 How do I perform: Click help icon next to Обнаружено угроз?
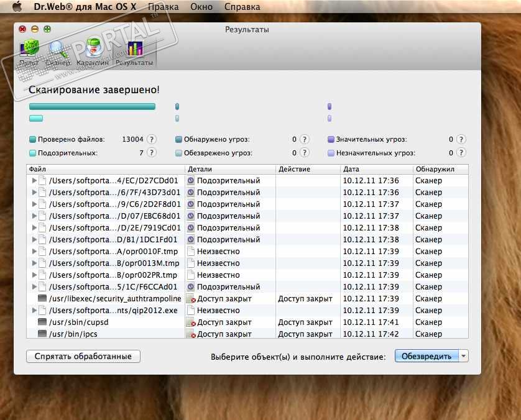coord(305,139)
